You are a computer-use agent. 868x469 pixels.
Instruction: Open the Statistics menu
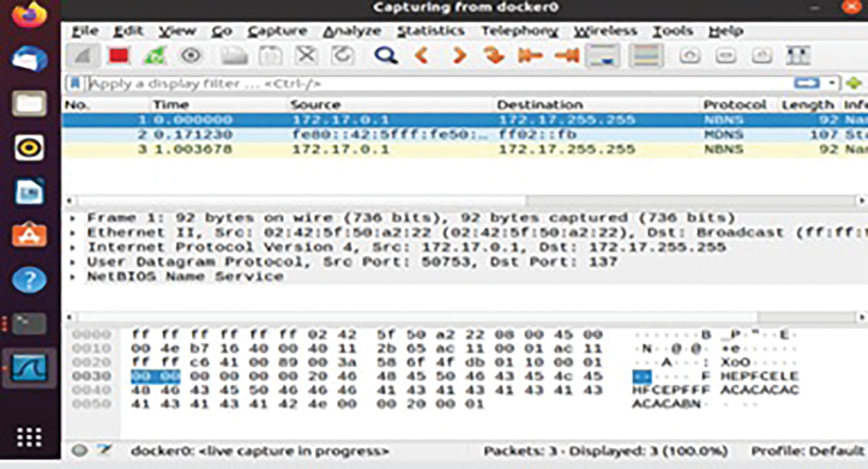tap(430, 31)
